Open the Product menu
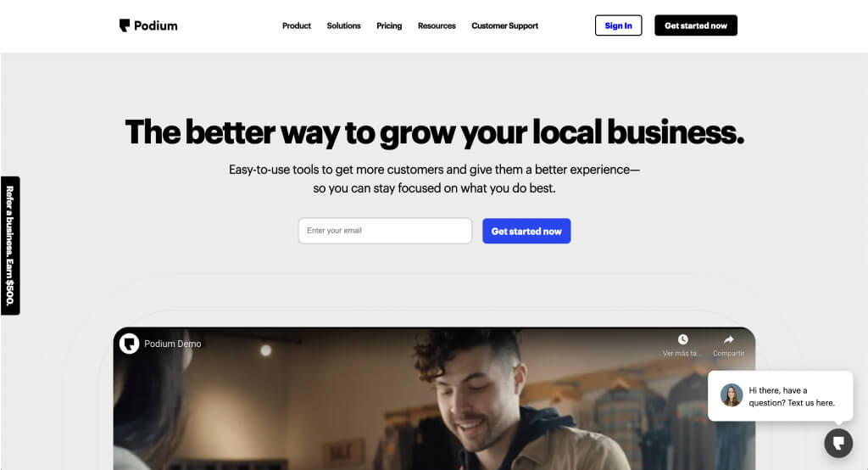 click(296, 25)
